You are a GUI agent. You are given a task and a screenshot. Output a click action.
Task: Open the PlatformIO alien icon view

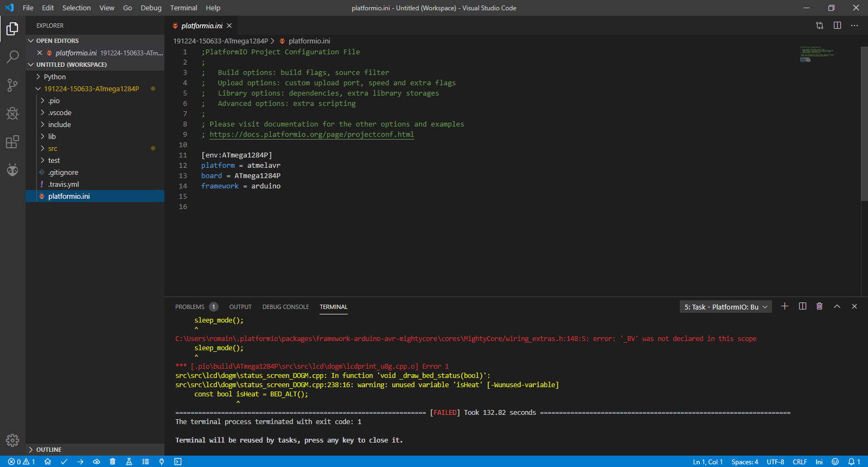(x=12, y=170)
